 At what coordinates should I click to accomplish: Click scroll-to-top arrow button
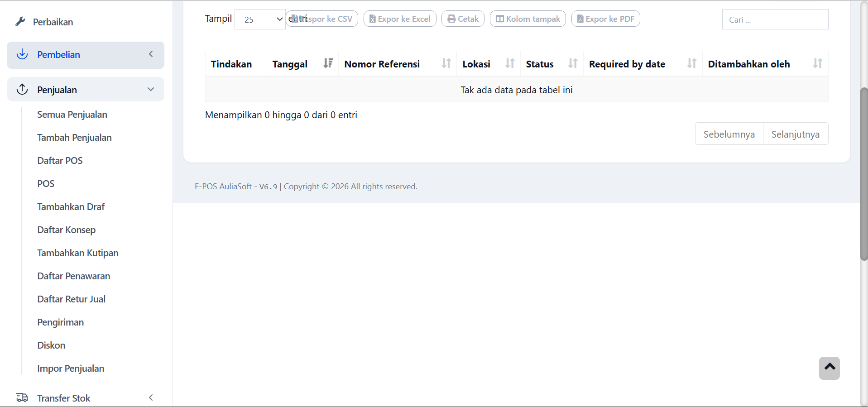829,368
